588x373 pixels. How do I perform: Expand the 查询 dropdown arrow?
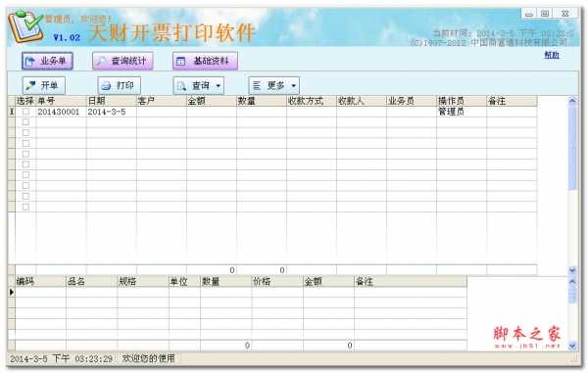pyautogui.click(x=219, y=86)
